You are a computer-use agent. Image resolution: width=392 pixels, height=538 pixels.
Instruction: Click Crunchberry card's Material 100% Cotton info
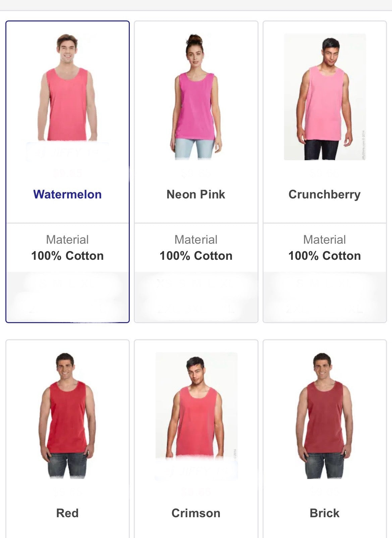pyautogui.click(x=325, y=248)
